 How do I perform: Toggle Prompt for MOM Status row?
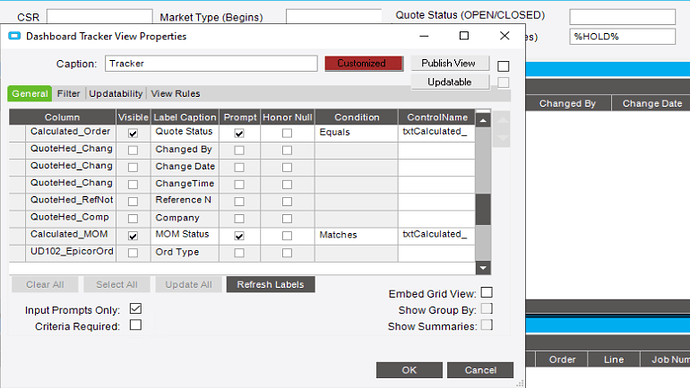point(239,236)
